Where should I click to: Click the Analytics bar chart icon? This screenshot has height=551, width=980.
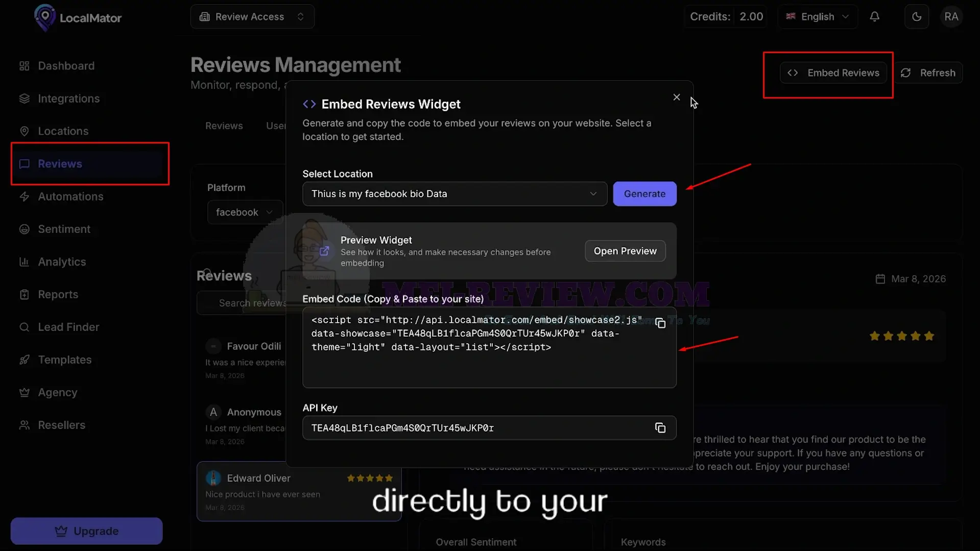[24, 262]
